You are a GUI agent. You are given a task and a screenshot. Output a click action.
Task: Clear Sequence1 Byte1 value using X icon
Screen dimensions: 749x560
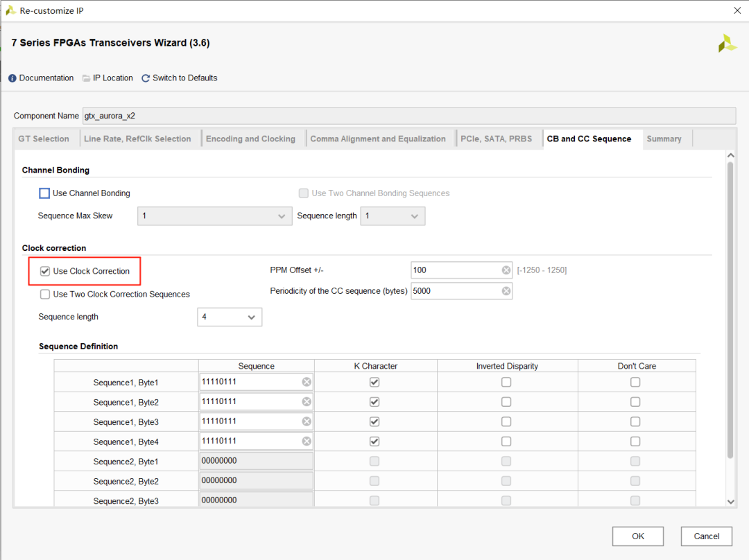(307, 382)
